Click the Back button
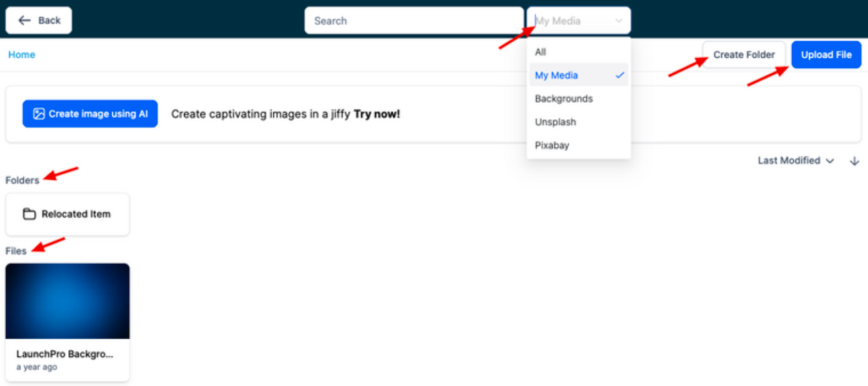The width and height of the screenshot is (868, 386). tap(39, 20)
